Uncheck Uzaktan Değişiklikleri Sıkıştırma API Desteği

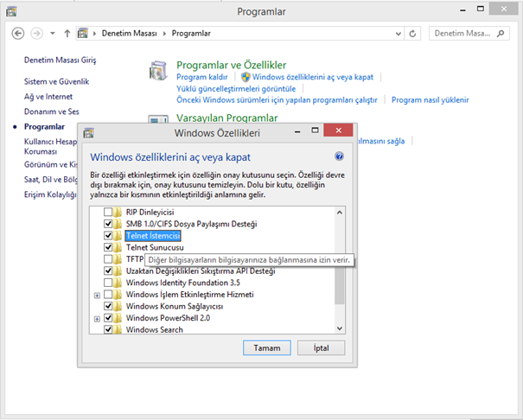(108, 270)
